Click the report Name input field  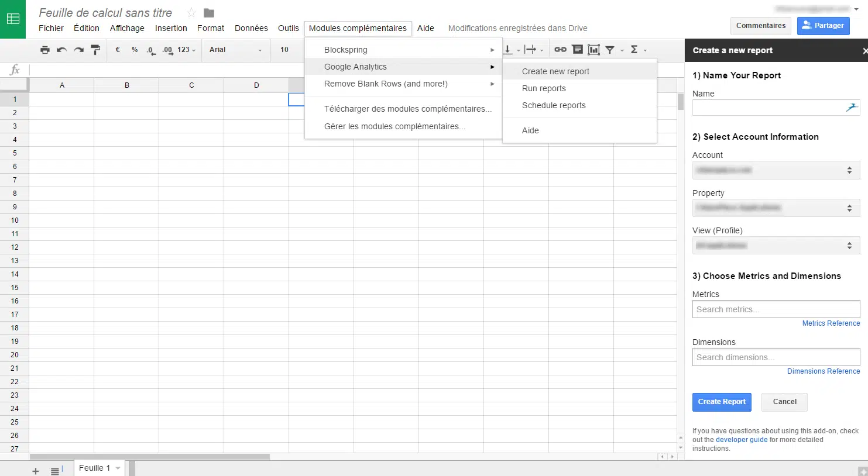pos(767,108)
